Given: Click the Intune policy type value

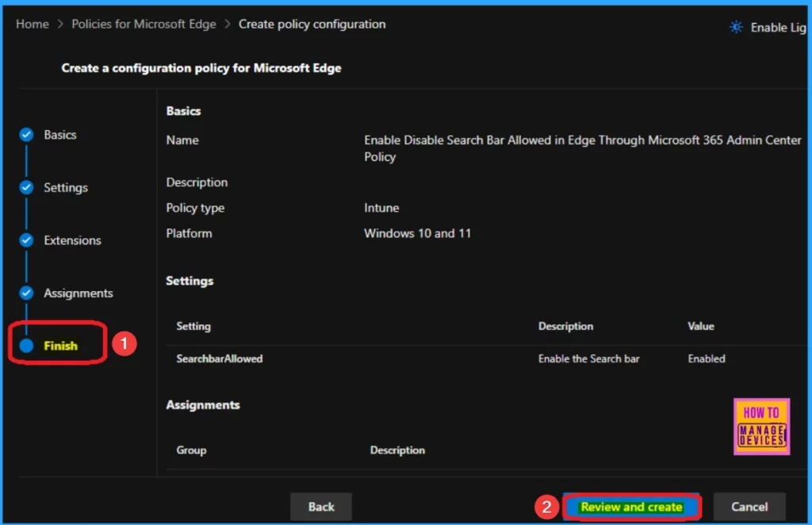Looking at the screenshot, I should [x=381, y=208].
